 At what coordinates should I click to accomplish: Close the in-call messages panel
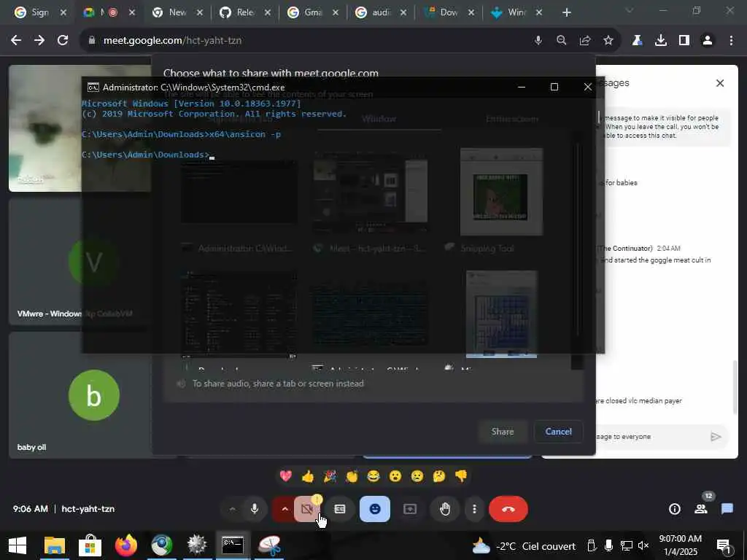click(x=720, y=83)
